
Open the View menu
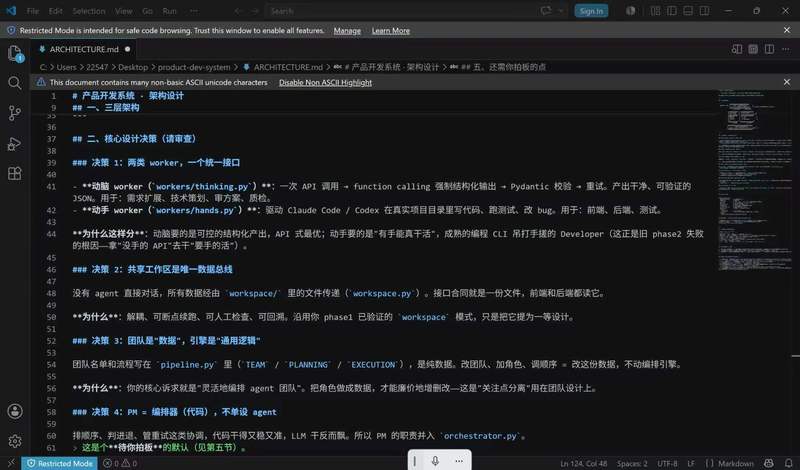click(x=123, y=11)
